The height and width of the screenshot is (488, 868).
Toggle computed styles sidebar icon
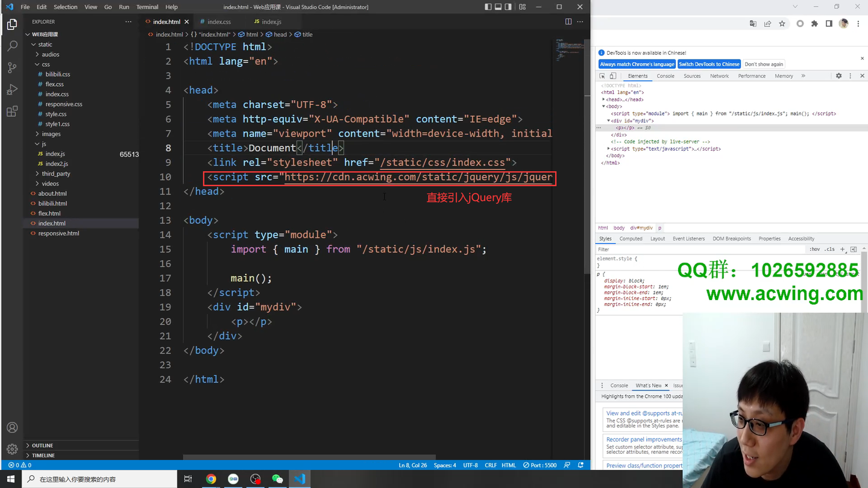(854, 249)
